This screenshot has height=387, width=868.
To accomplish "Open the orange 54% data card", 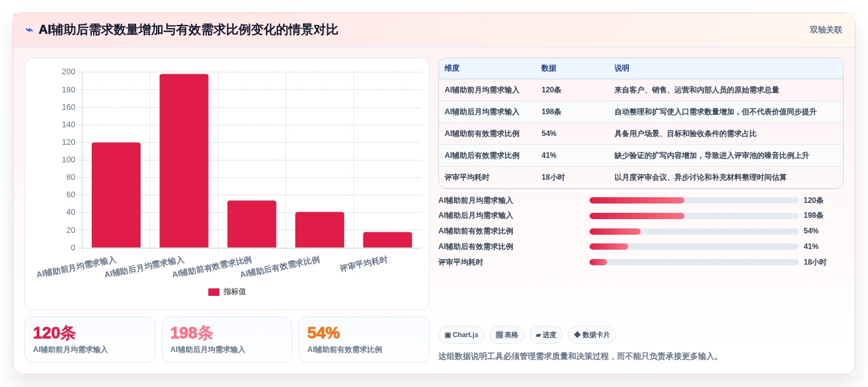I will (364, 340).
